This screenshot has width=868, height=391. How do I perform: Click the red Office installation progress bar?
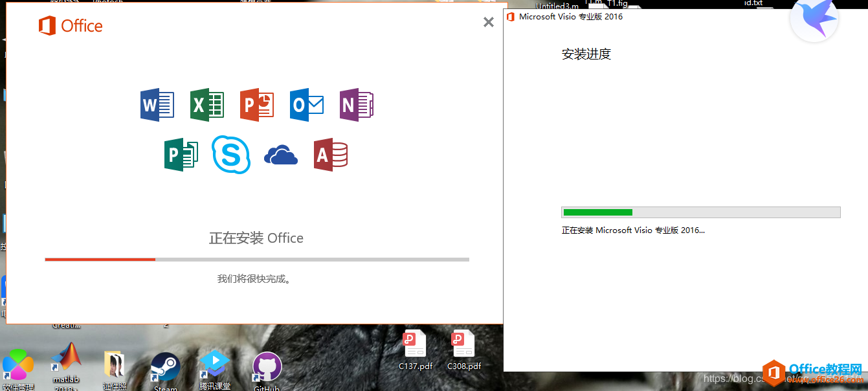click(x=257, y=259)
